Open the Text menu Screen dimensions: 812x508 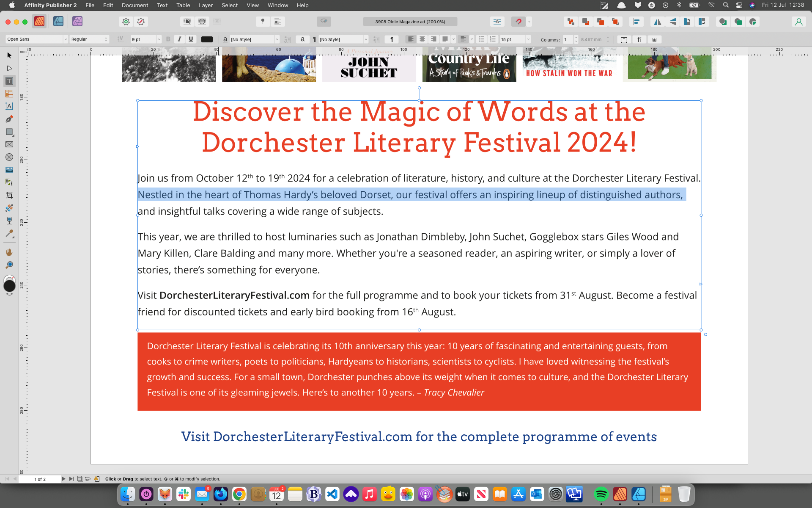[x=162, y=5]
